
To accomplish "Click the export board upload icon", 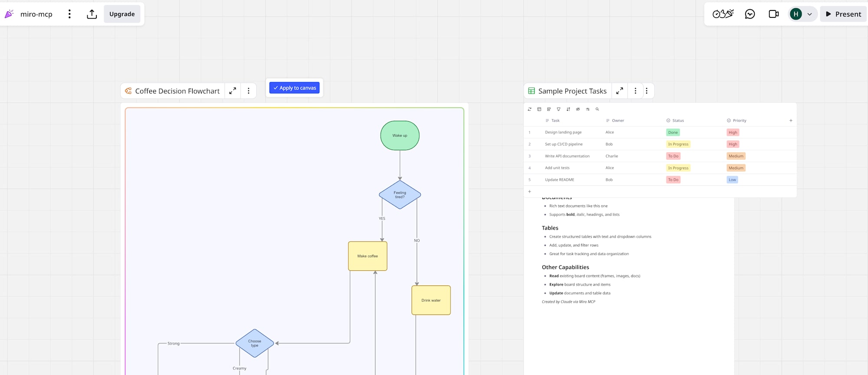I will [x=92, y=14].
